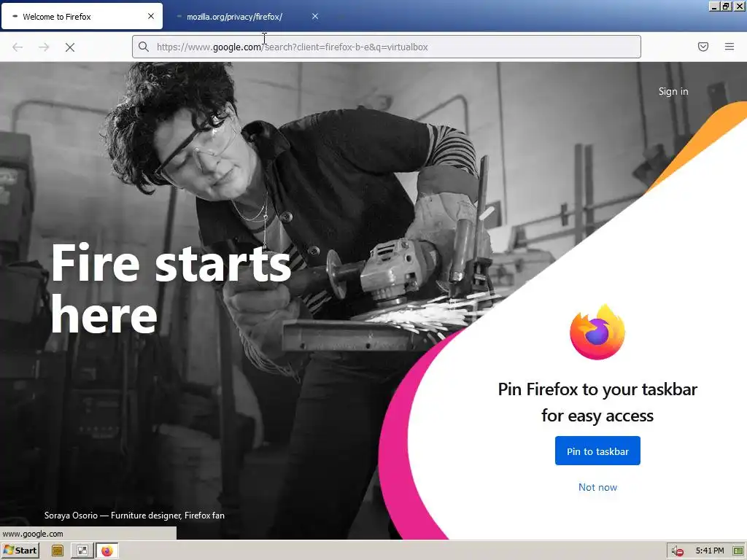Go forward using the right arrow button
Image resolution: width=747 pixels, height=560 pixels.
pos(44,47)
